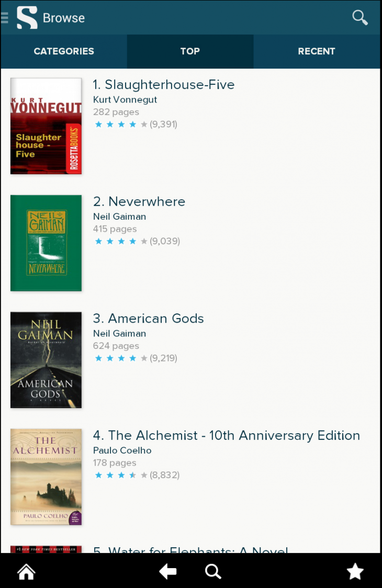Open The Alchemist 10th Anniversary Edition
382x588 pixels.
coord(227,435)
